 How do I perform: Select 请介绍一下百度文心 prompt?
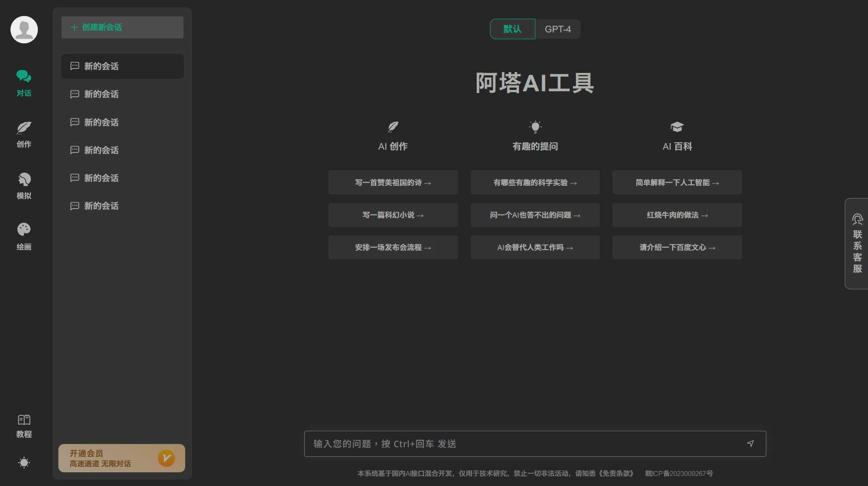pos(677,247)
